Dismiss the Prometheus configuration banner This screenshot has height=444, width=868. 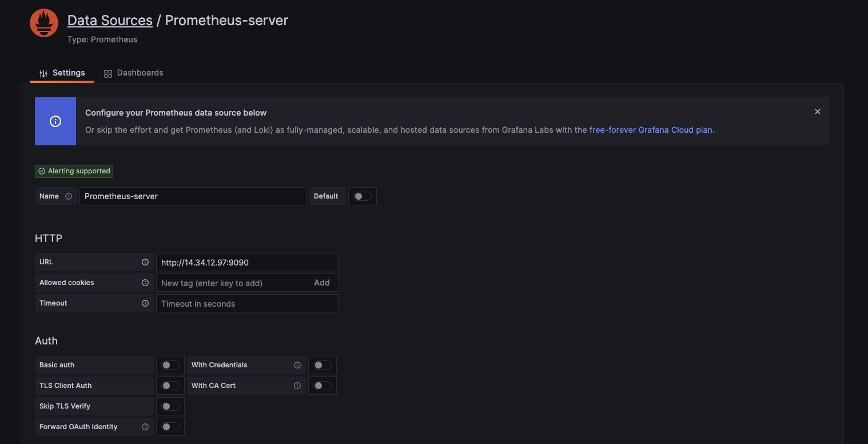[x=818, y=112]
